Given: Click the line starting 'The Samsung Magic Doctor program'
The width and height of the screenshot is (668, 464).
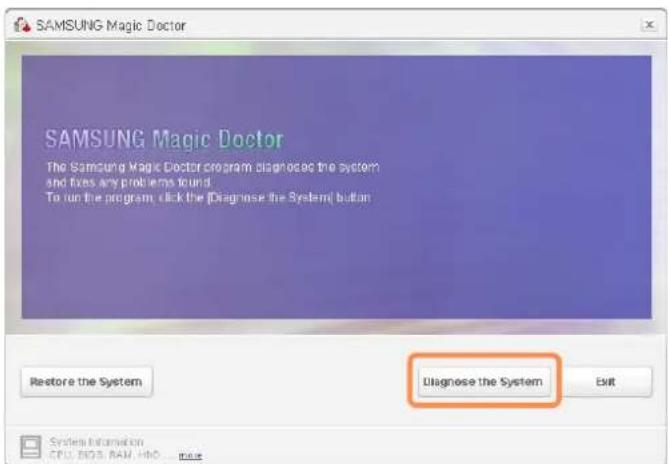Looking at the screenshot, I should (213, 167).
